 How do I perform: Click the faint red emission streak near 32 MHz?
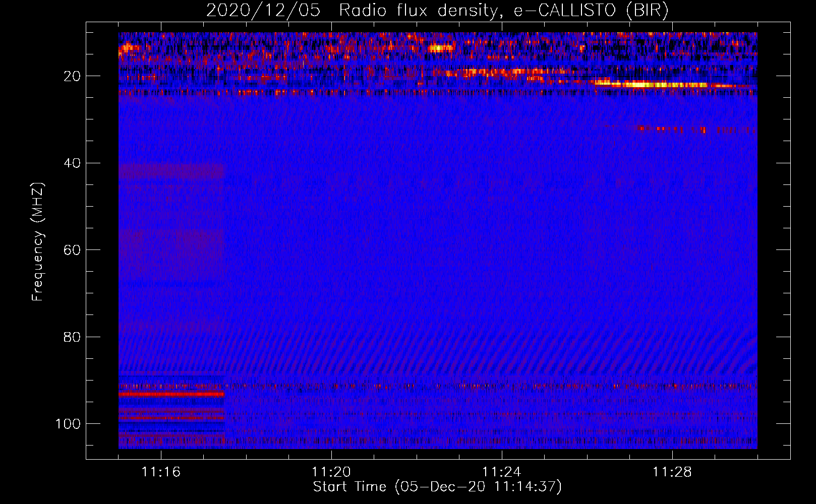(x=696, y=130)
